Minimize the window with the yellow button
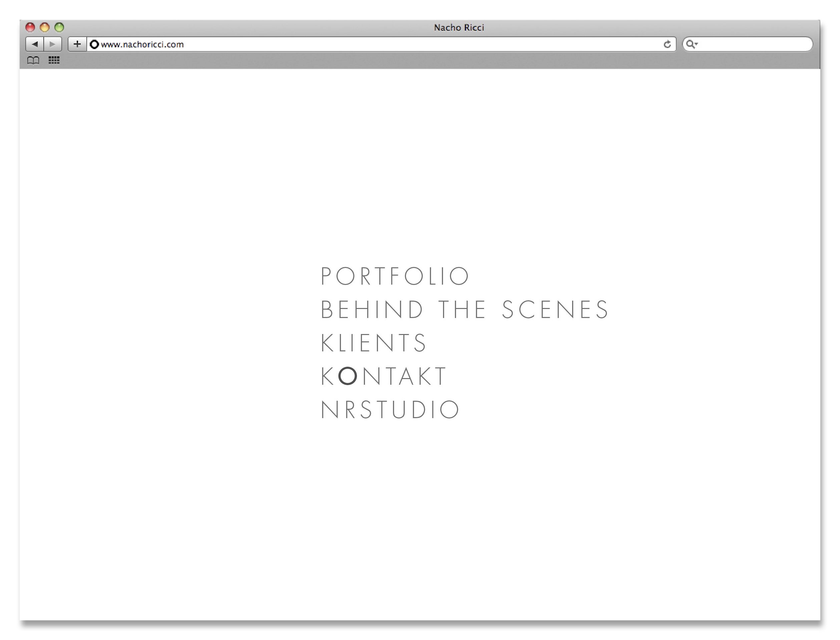Viewport: 840px width, 640px height. coord(45,27)
